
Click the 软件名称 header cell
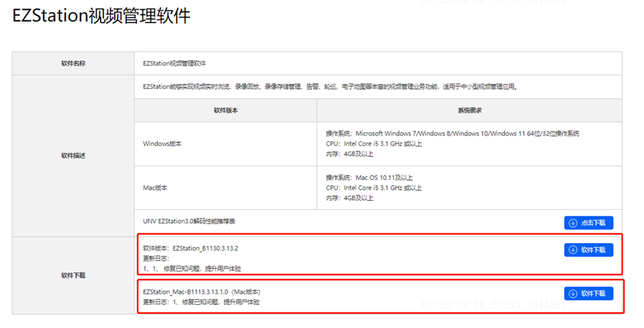tap(73, 63)
